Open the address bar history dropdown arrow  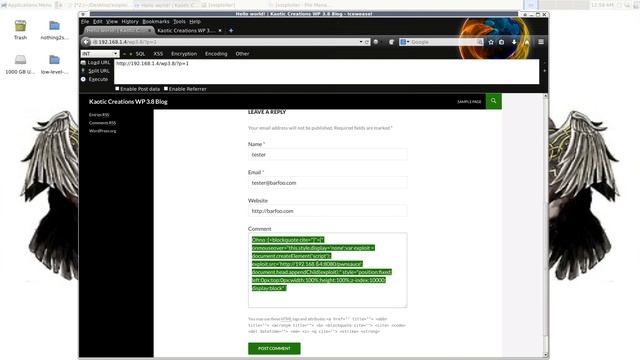[x=361, y=42]
